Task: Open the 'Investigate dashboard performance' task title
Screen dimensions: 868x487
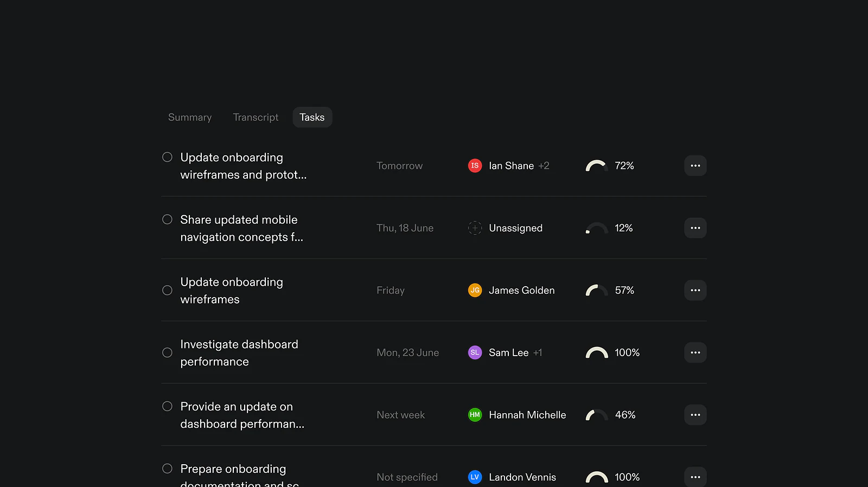Action: click(239, 353)
